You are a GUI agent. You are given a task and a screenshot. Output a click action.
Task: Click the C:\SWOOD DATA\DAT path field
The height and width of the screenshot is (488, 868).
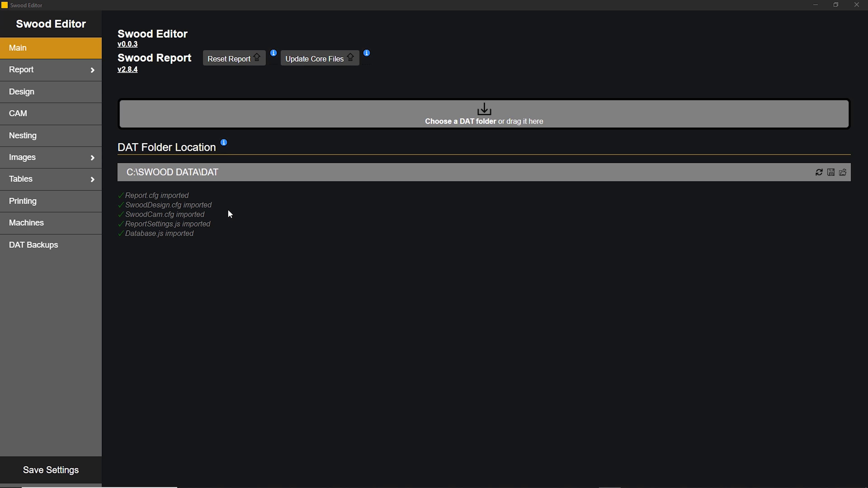(438, 172)
